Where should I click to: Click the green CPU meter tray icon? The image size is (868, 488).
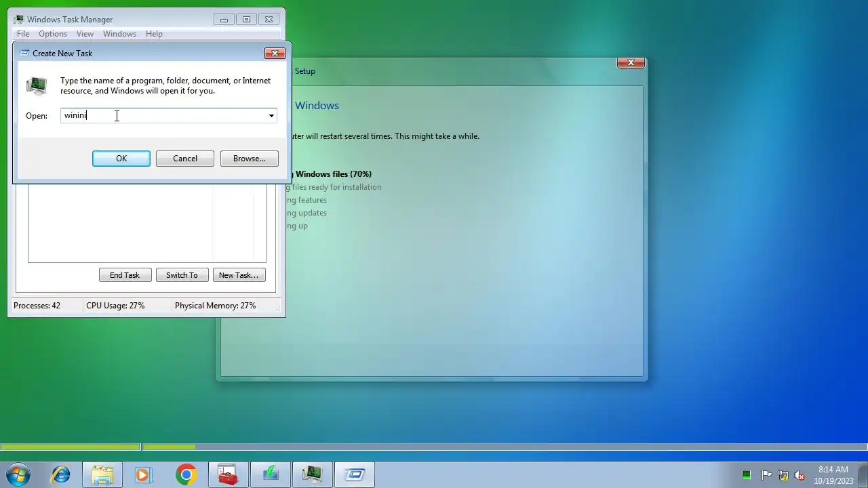pos(747,475)
